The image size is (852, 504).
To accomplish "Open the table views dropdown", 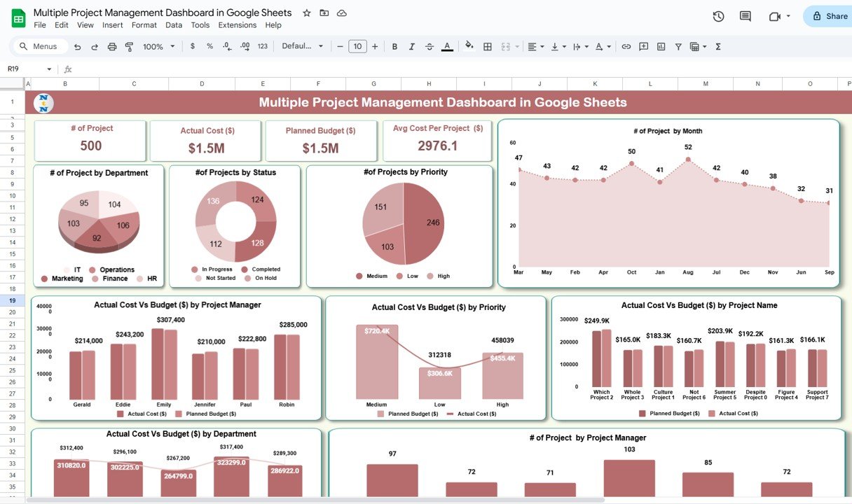I will point(698,47).
